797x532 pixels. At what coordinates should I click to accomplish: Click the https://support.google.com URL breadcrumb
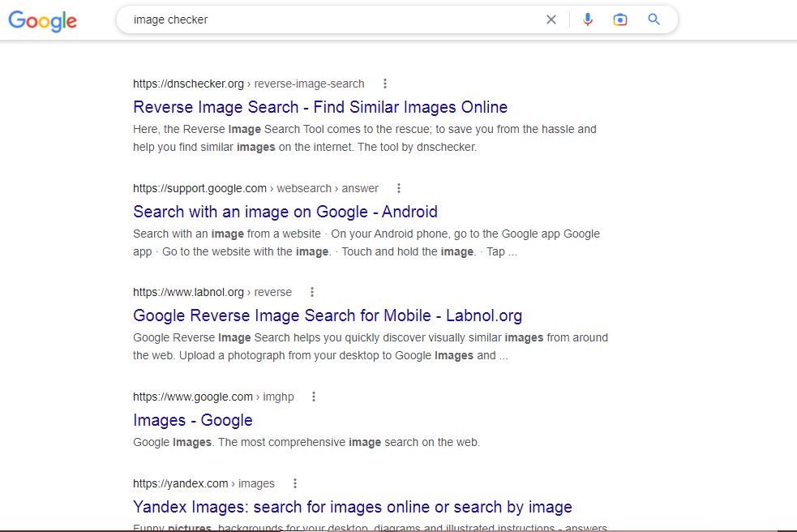(255, 188)
